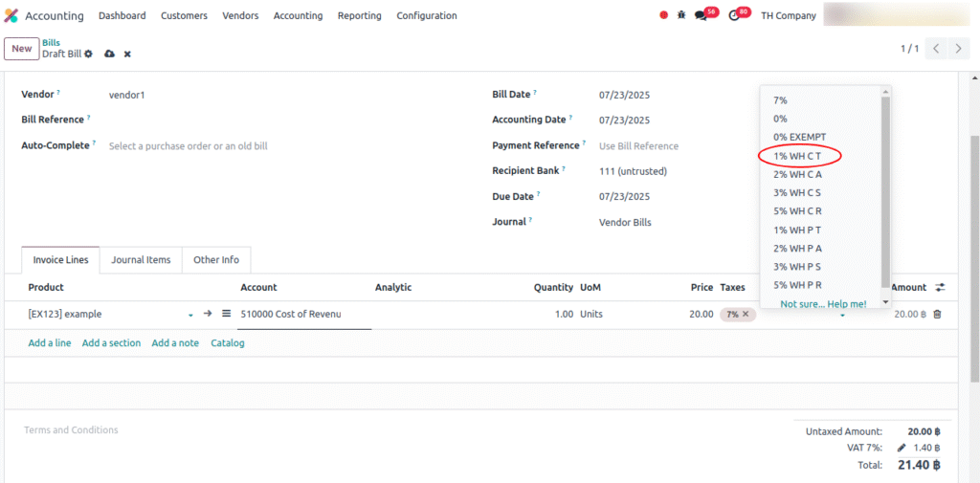Open the Dashboard menu

(x=122, y=15)
